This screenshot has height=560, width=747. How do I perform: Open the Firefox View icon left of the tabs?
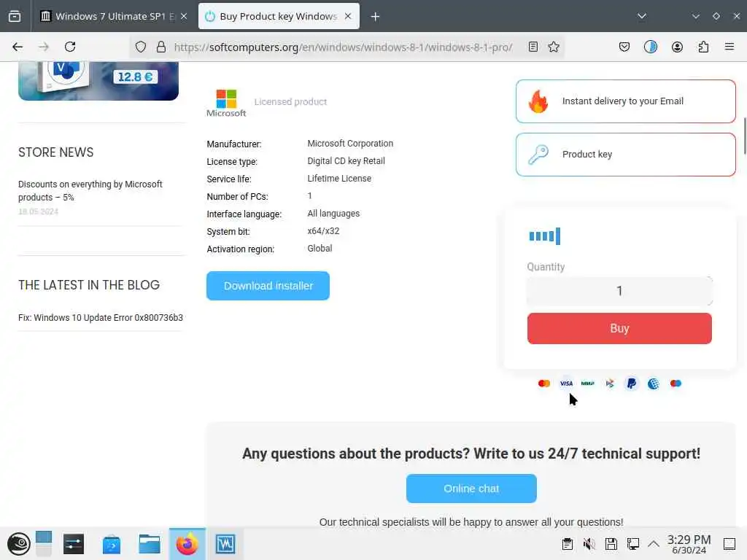click(x=15, y=16)
